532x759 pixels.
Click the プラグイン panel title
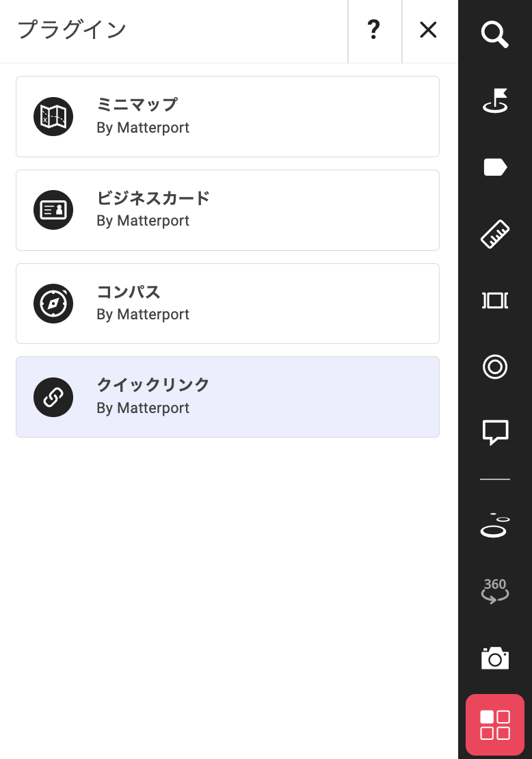(x=72, y=29)
